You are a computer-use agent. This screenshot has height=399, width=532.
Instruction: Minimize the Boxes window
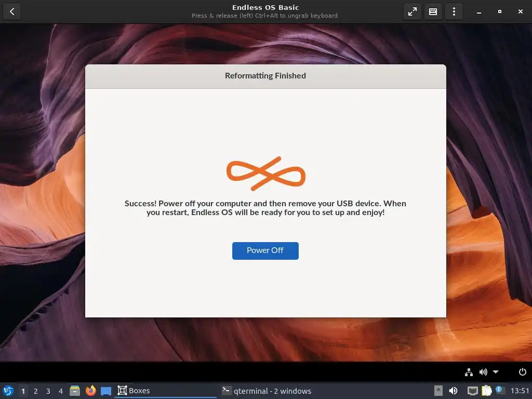(x=478, y=11)
